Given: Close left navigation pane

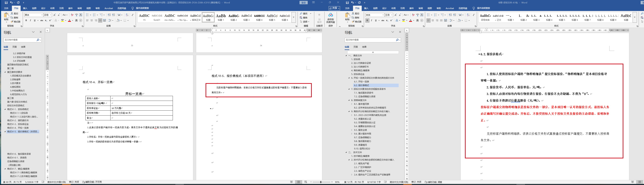Looking at the screenshot, I should 41,32.
